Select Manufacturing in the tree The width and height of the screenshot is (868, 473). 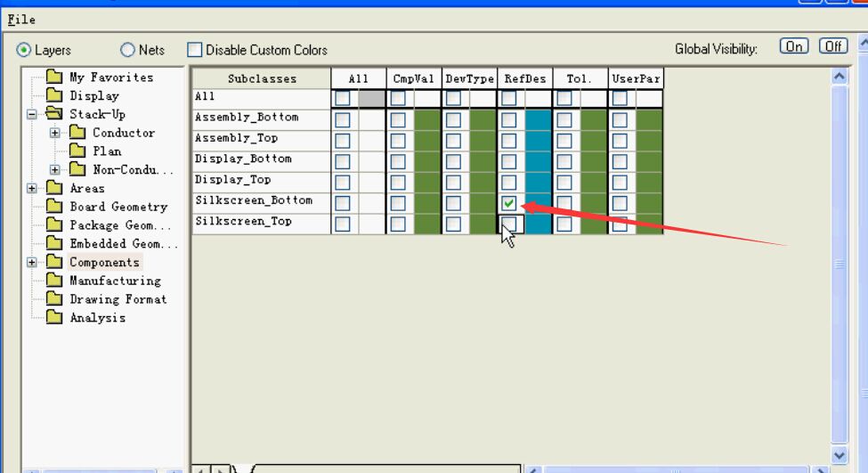115,281
